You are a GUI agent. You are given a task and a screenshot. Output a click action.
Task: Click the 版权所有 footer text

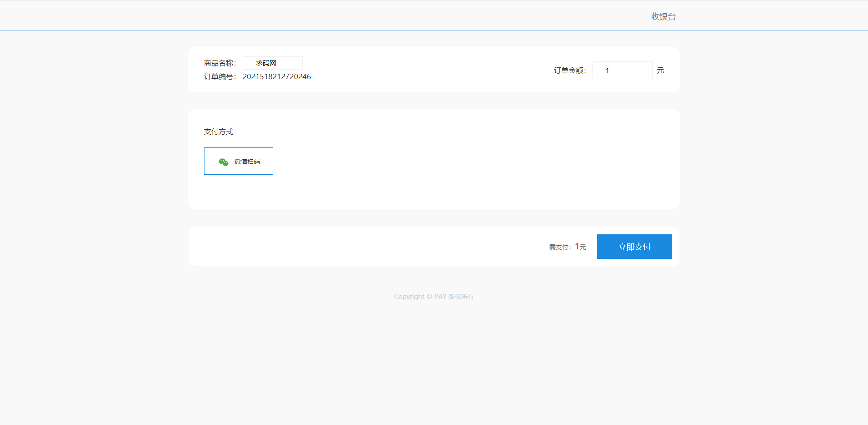click(x=461, y=297)
